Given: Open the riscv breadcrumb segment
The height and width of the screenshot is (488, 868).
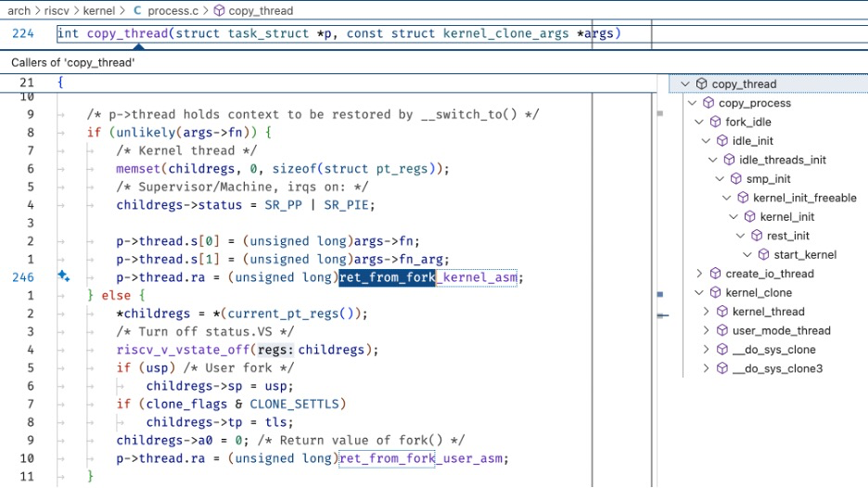Looking at the screenshot, I should tap(56, 11).
